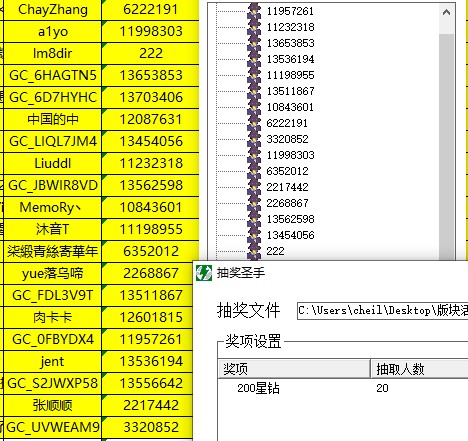Image resolution: width=468 pixels, height=441 pixels.
Task: Click spreadsheet cell 张顺顺
Action: 52,406
